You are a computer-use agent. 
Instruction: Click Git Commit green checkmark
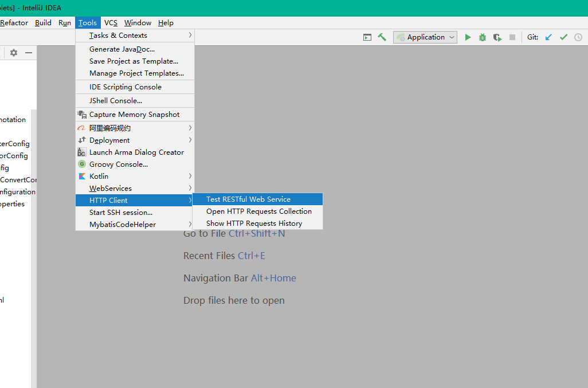coord(563,37)
